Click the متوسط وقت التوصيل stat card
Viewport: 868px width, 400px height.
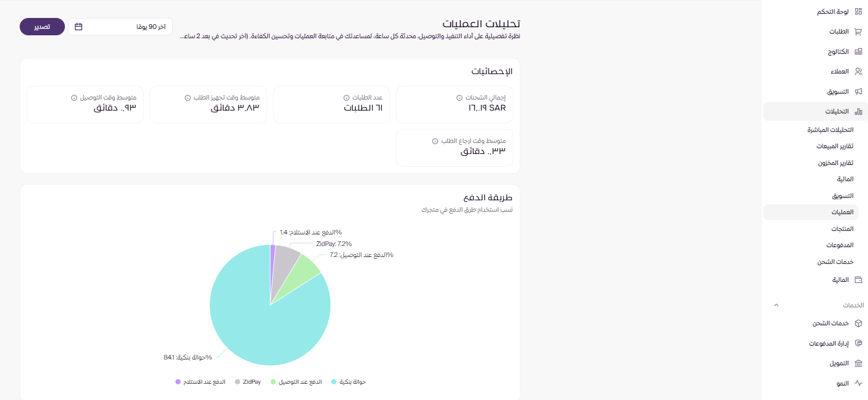click(x=85, y=104)
